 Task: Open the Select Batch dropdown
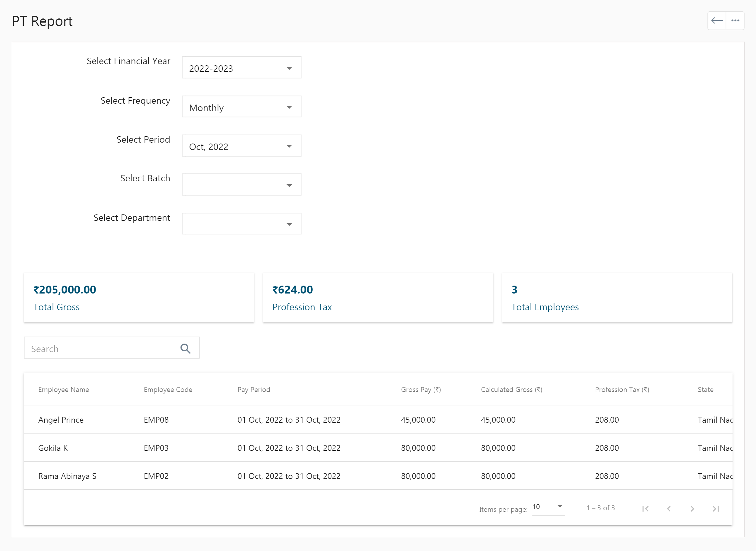[241, 185]
